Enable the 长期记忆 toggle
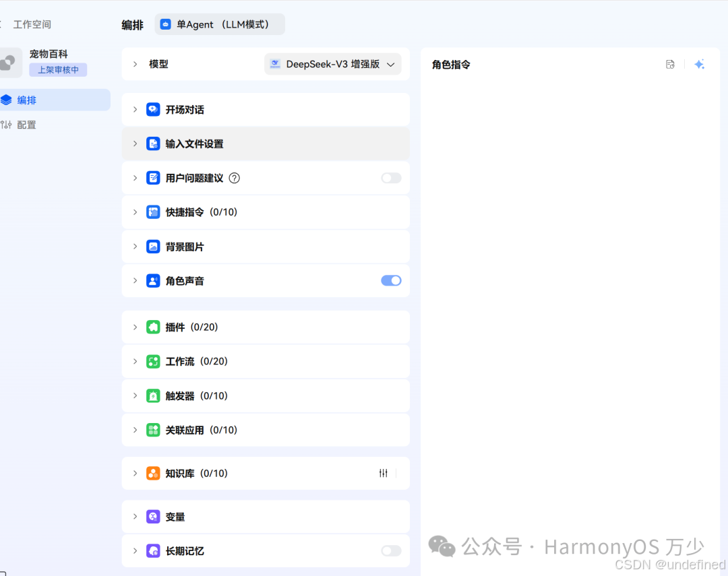 [x=391, y=551]
